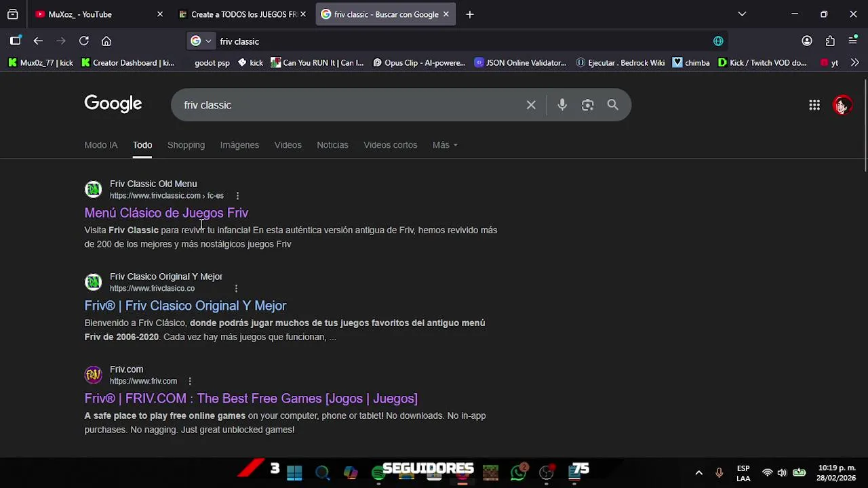Screen dimensions: 868x488
Task: Select the Videos cortos search tab
Action: point(390,145)
